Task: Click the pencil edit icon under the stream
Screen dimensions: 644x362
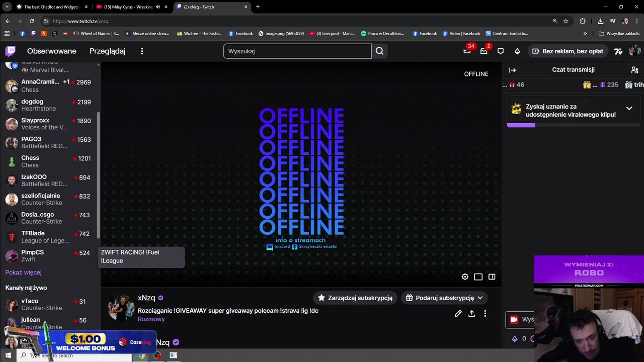Action: tap(458, 313)
